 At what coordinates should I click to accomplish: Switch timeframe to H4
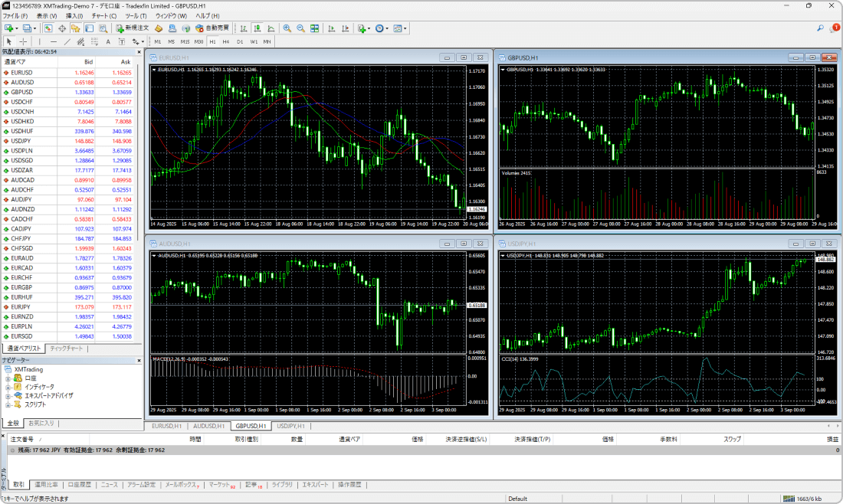226,41
